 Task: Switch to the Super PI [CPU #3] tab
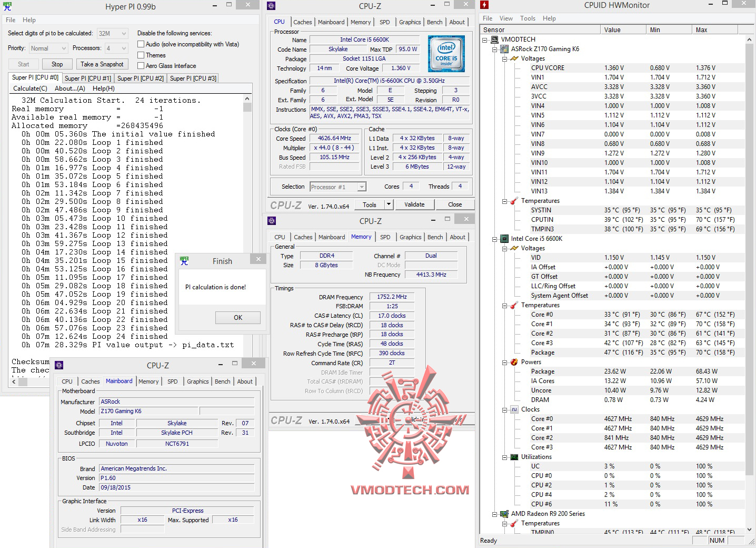(193, 79)
